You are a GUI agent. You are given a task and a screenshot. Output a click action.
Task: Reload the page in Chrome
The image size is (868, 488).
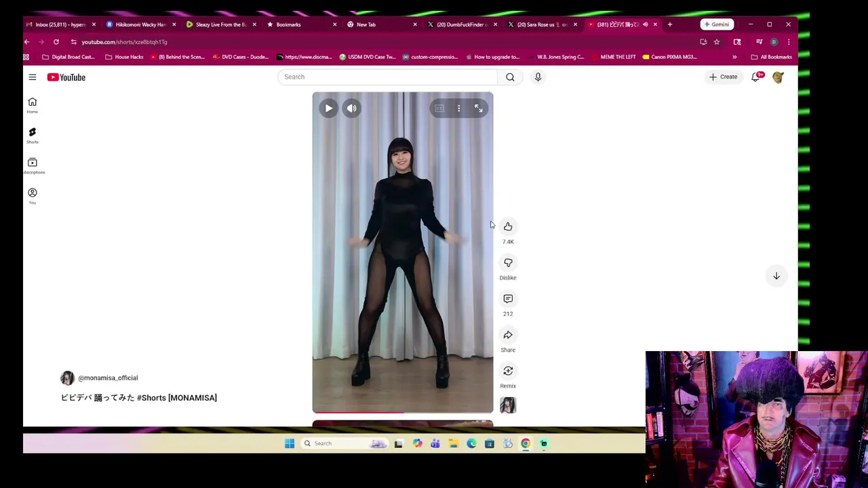point(56,42)
